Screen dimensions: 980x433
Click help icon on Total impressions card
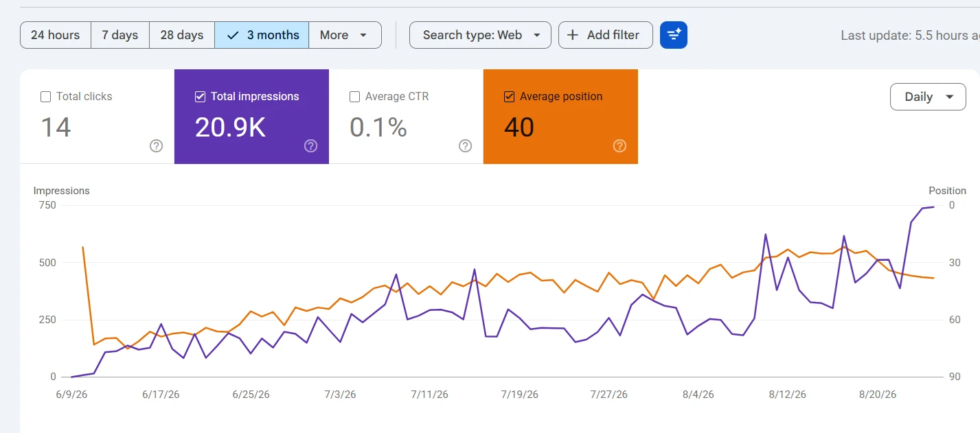point(311,145)
